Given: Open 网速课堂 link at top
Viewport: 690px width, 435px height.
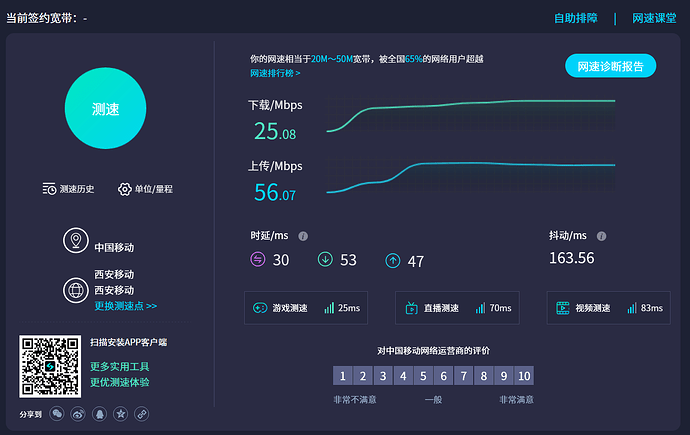Looking at the screenshot, I should click(654, 18).
